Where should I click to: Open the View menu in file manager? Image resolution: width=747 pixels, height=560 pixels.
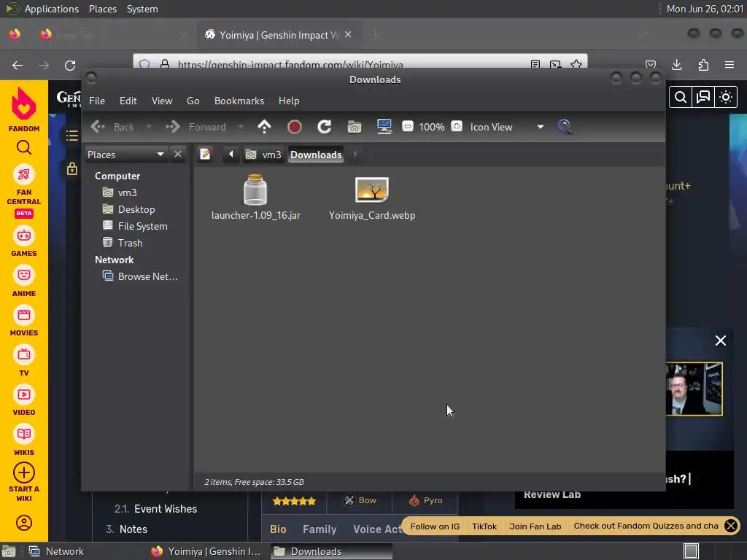(161, 101)
